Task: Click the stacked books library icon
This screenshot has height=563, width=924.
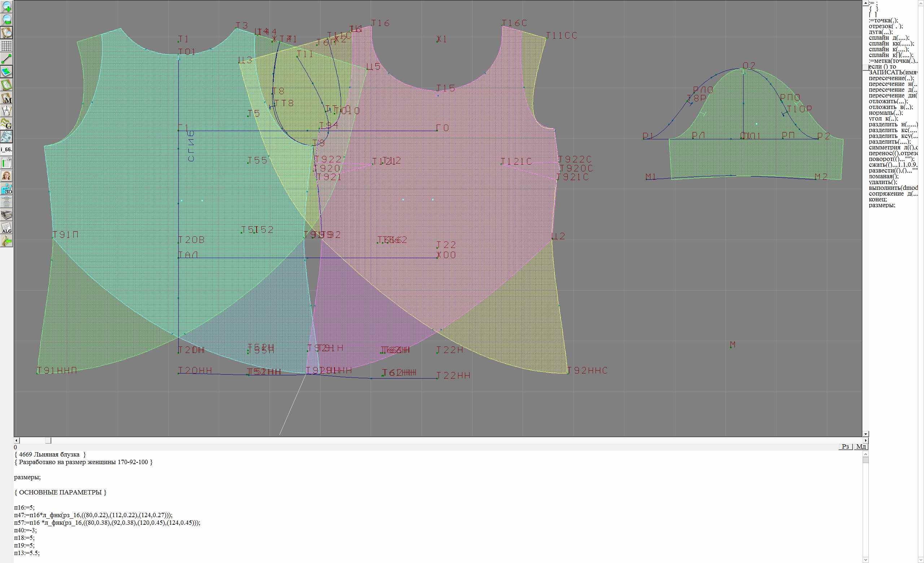Action: tap(7, 215)
